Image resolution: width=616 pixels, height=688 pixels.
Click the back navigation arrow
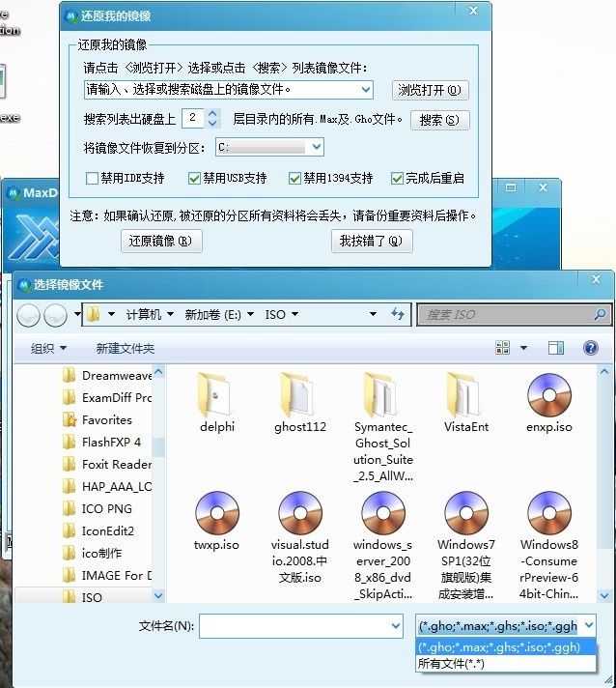pos(29,315)
